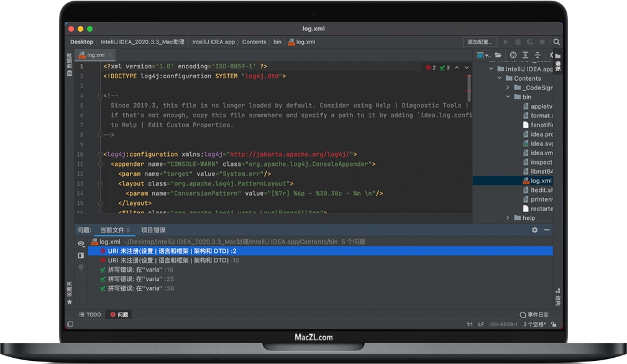This screenshot has height=364, width=627.
Task: Click the Run play icon in the toolbar
Action: pyautogui.click(x=506, y=42)
